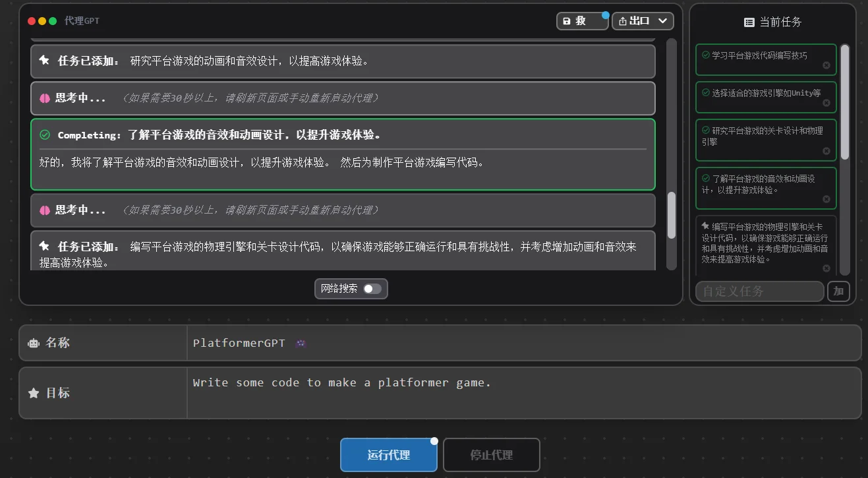Viewport: 868px width, 478px height.
Task: Click the 当前任务 heading text
Action: tap(781, 22)
